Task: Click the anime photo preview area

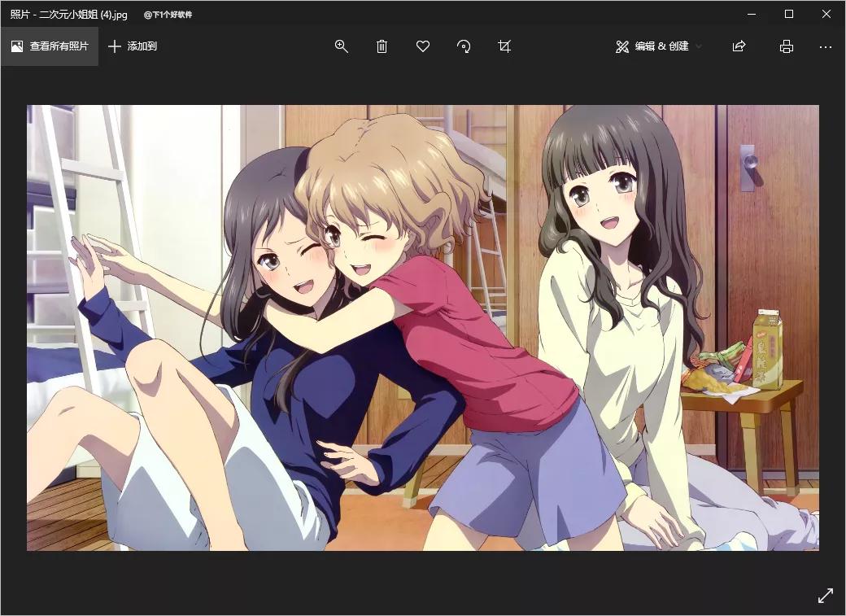Action: click(423, 329)
